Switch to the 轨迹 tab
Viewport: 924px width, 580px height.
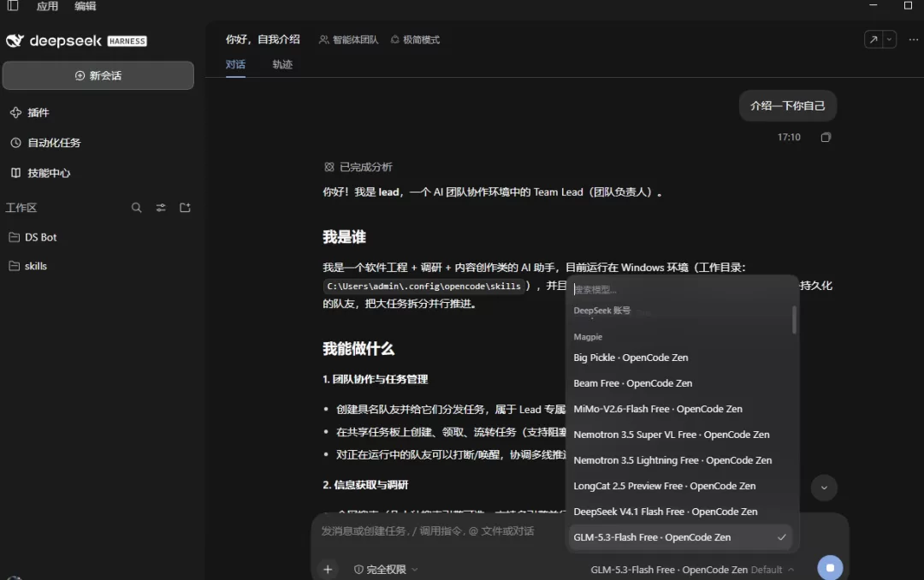tap(282, 64)
